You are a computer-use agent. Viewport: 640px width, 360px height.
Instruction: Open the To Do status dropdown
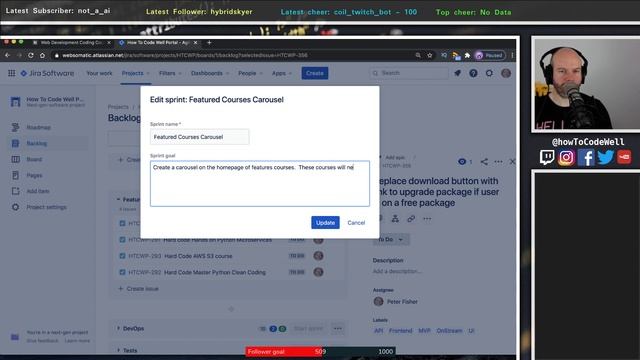pos(391,240)
